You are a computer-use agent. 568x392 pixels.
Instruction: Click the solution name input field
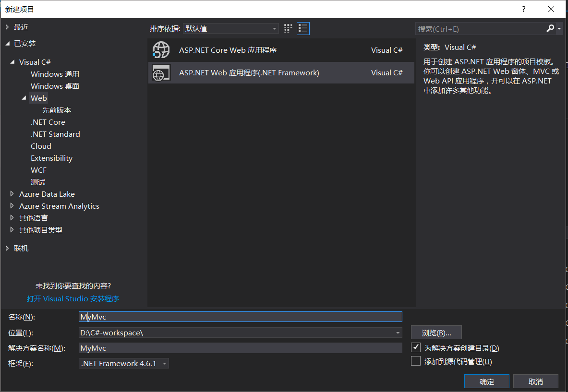[x=241, y=348]
